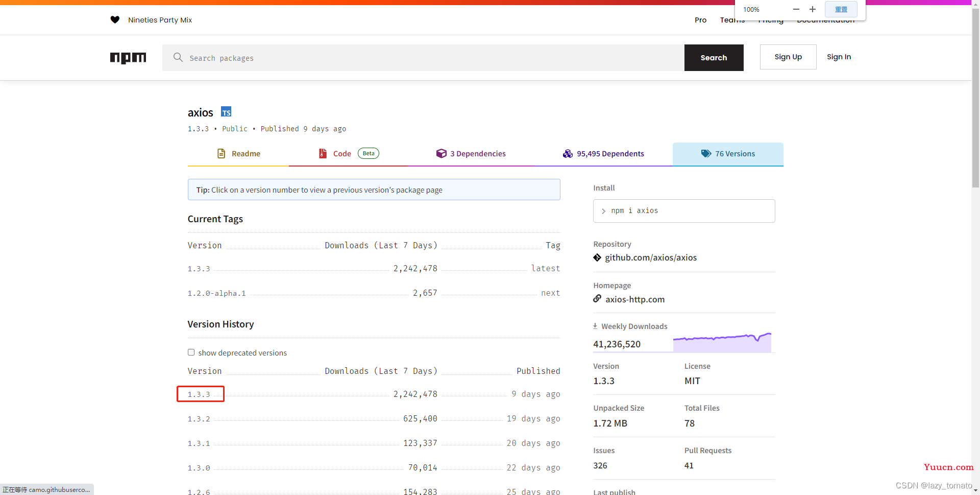Click the npm logo
Image resolution: width=980 pixels, height=495 pixels.
[128, 58]
